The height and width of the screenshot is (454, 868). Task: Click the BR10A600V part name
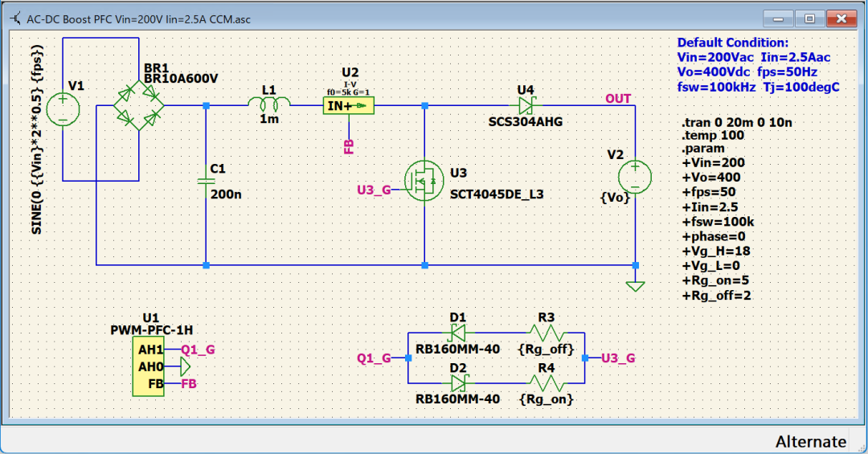coord(181,79)
